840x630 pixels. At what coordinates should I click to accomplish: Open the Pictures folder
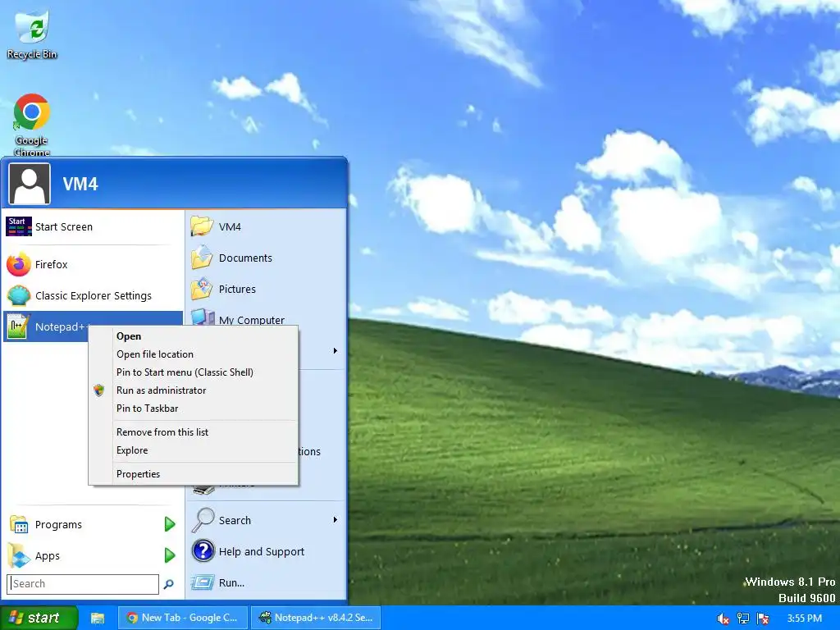coord(266,289)
